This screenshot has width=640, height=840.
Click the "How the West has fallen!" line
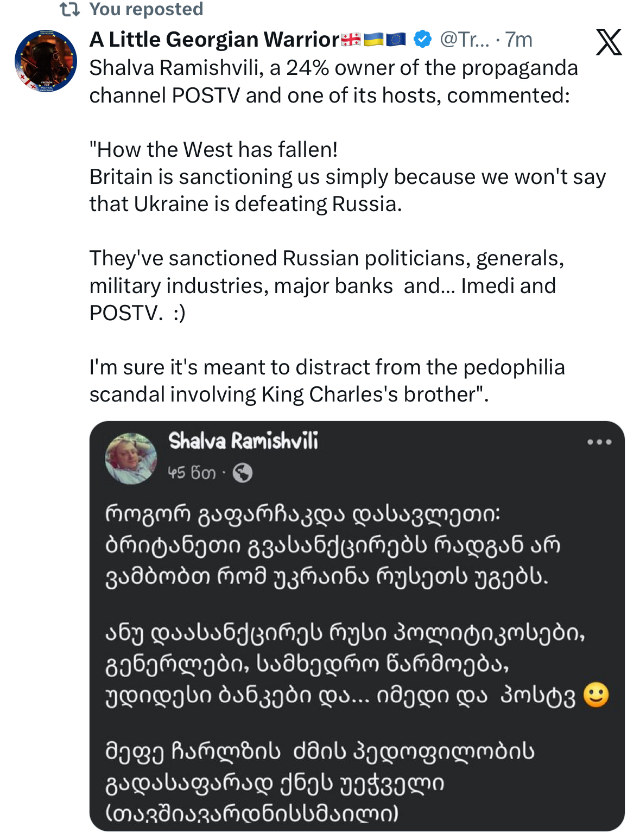click(214, 150)
